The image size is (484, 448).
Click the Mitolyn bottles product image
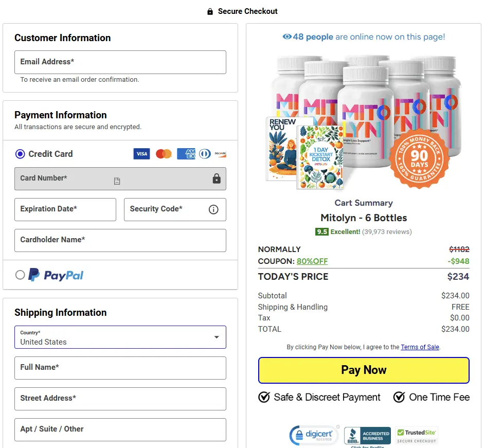[x=364, y=121]
